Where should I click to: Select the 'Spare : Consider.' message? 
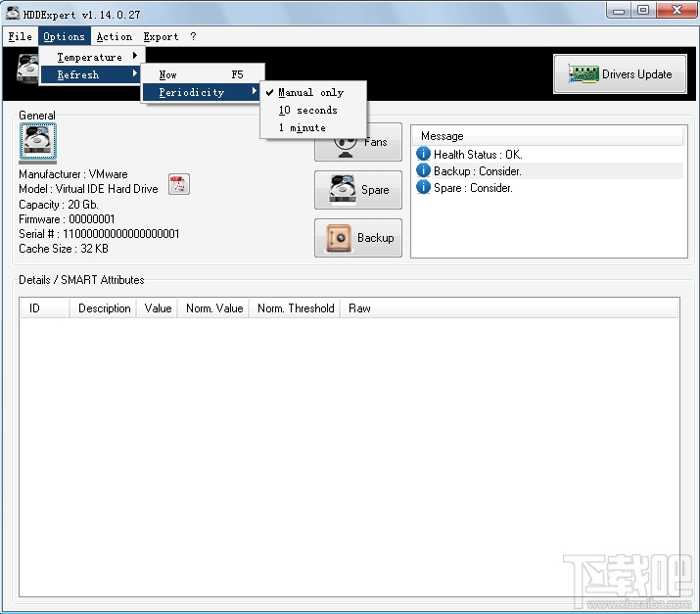[x=548, y=188]
